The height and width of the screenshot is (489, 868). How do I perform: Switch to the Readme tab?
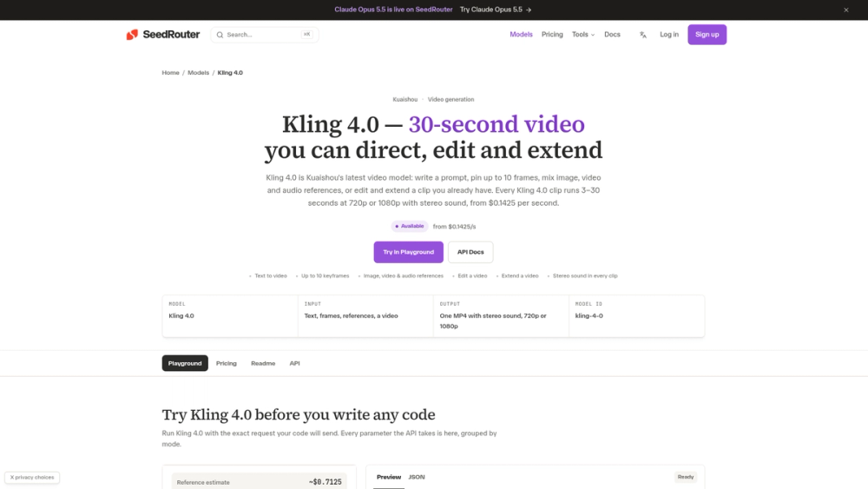(x=263, y=363)
